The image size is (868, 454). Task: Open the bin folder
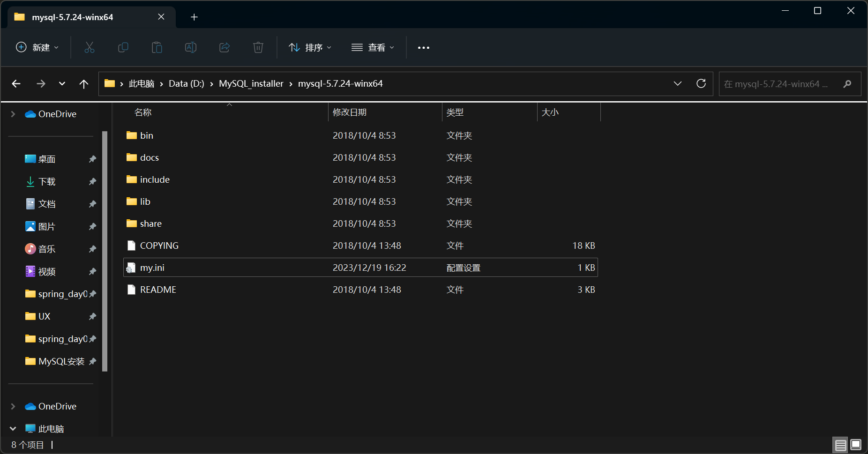tap(146, 135)
